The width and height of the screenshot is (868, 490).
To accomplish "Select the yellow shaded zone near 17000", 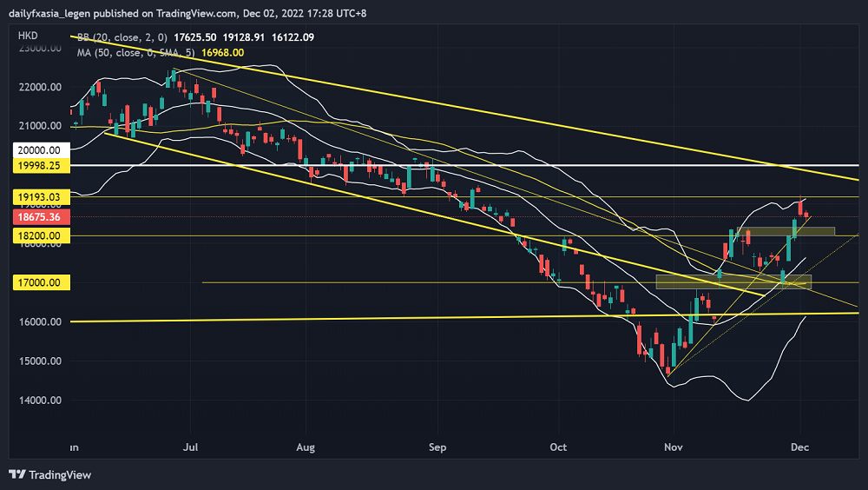I will 733,282.
